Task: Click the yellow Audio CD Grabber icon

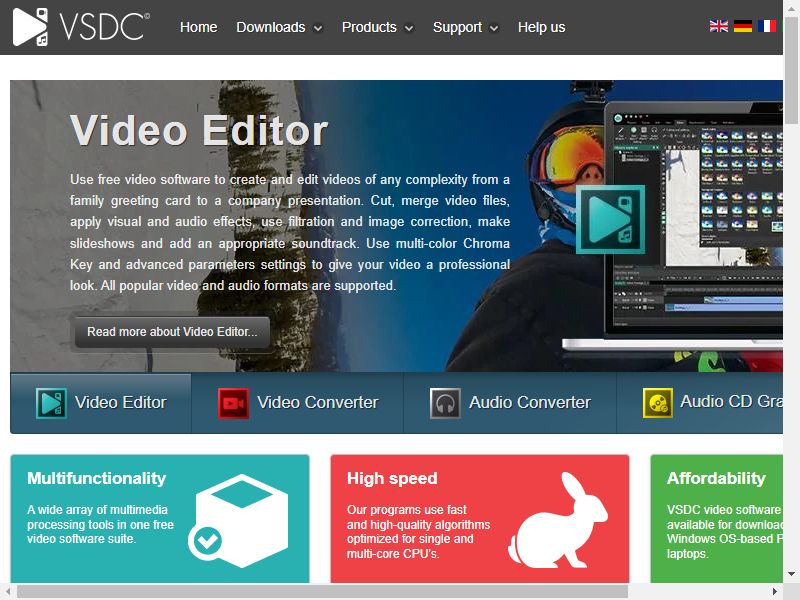Action: (658, 403)
